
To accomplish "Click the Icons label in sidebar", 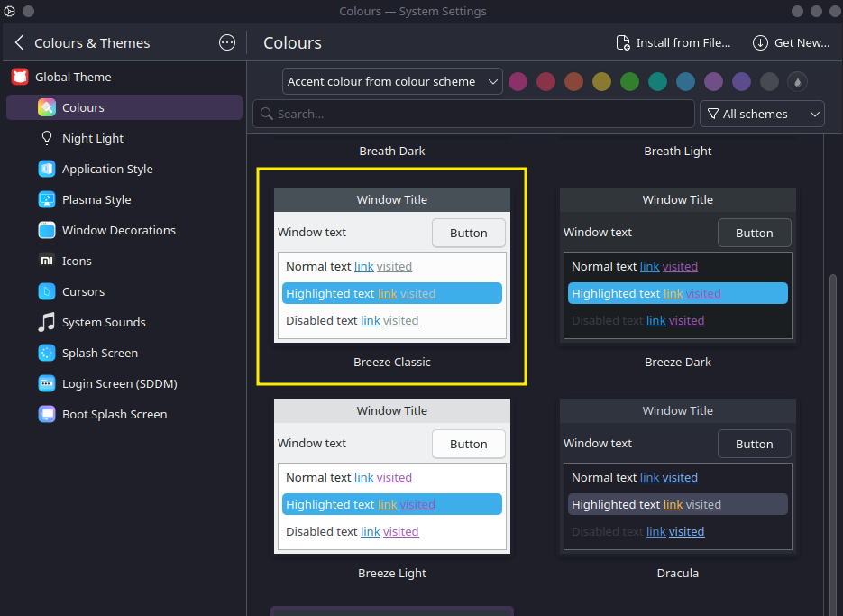I will coord(77,261).
